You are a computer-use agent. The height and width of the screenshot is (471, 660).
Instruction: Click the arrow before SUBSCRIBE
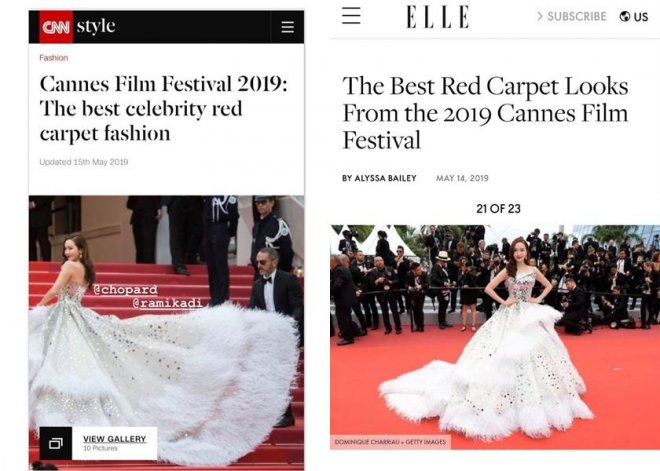[x=540, y=16]
